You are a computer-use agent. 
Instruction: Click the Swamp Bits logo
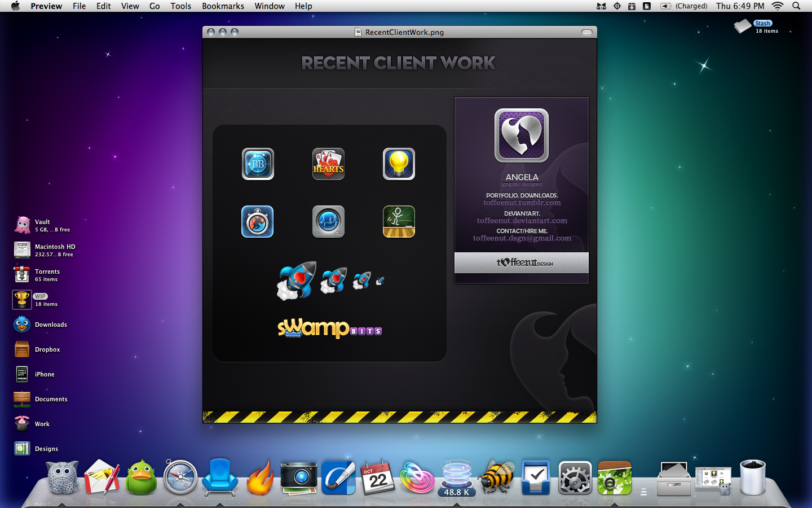(x=329, y=328)
